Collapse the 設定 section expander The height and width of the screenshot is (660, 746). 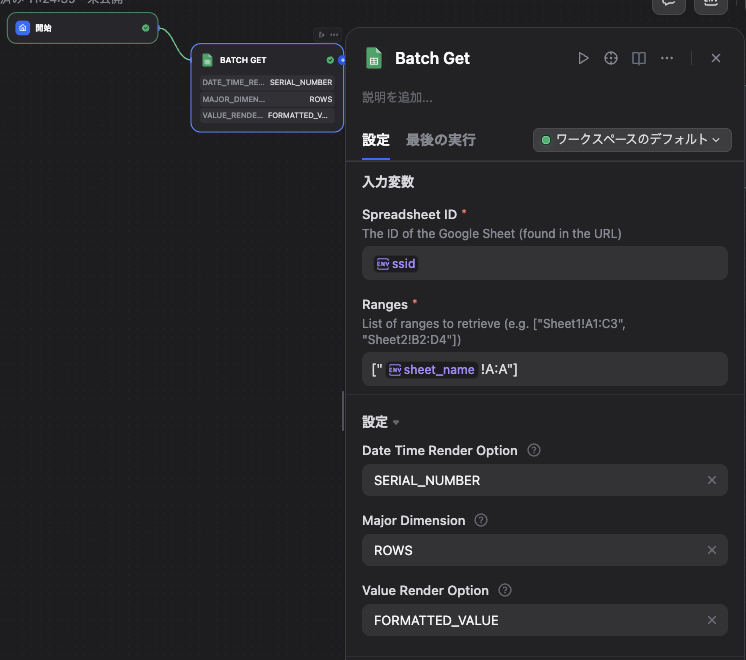[x=396, y=422]
